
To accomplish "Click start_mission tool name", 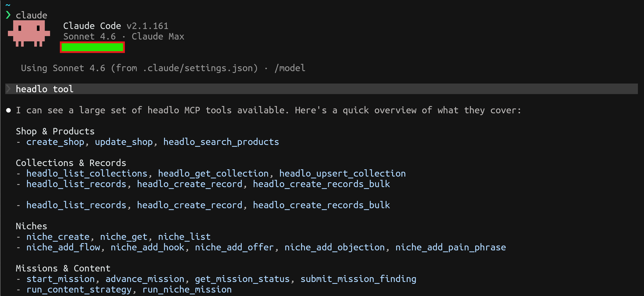I will point(60,279).
